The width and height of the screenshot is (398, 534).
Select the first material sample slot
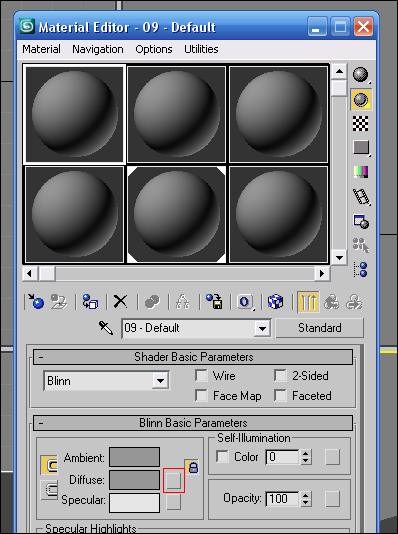(75, 114)
